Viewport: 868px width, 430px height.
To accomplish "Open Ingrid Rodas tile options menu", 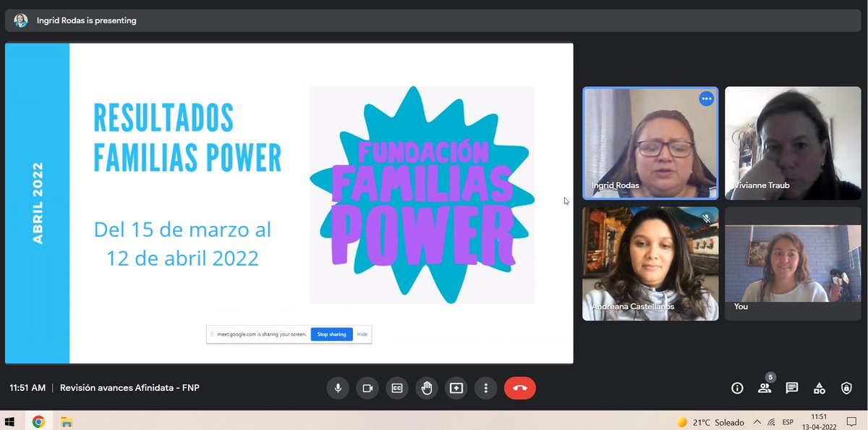I will pos(706,98).
